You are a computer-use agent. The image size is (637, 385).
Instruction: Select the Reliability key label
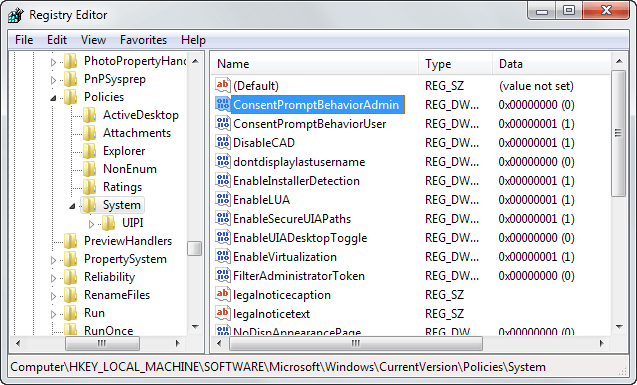(x=109, y=277)
